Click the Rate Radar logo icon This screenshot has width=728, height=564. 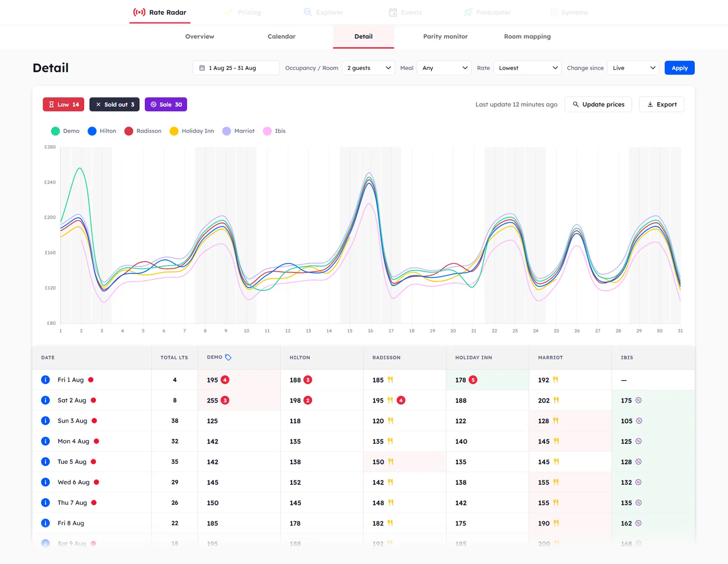click(138, 12)
